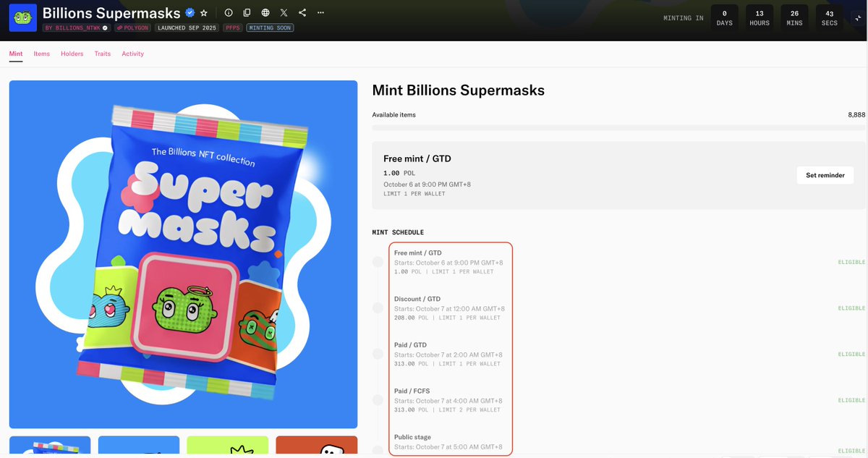Click the POLYGON chain tag

click(132, 27)
